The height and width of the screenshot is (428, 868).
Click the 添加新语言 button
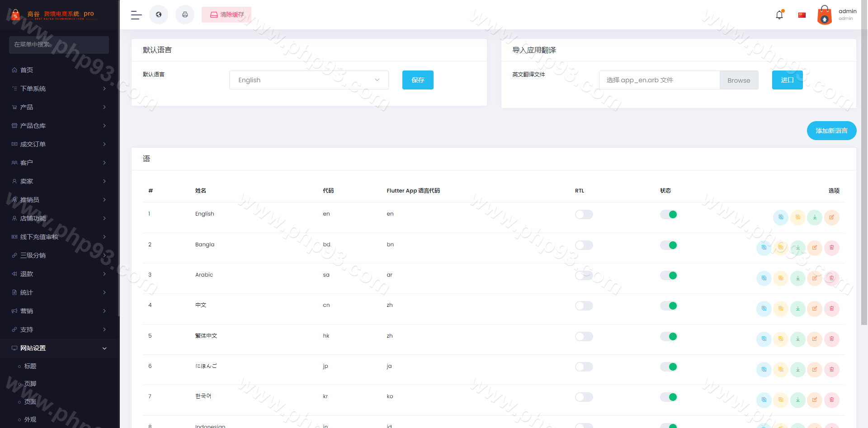[831, 131]
